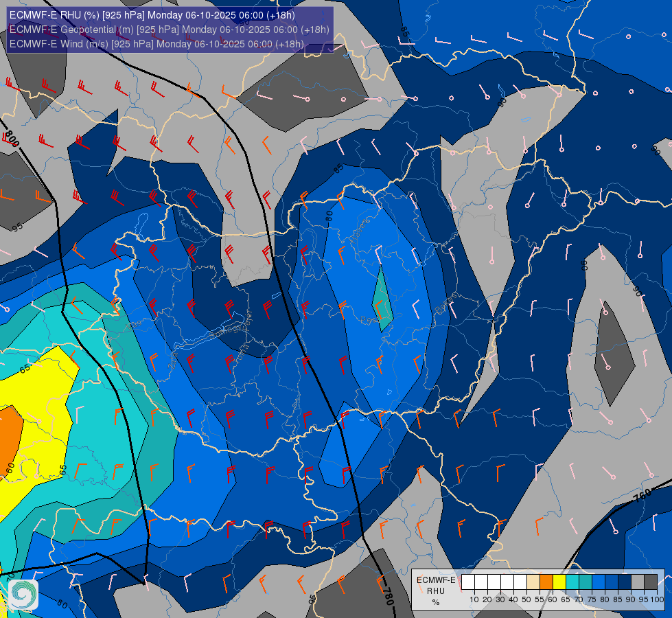Click the 760 geopotential contour label
Screen dimensions: 672x618
[642, 495]
